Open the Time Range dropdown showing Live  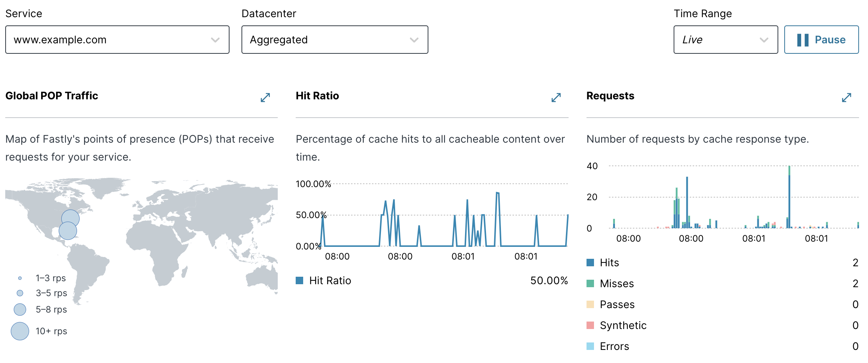(x=726, y=40)
